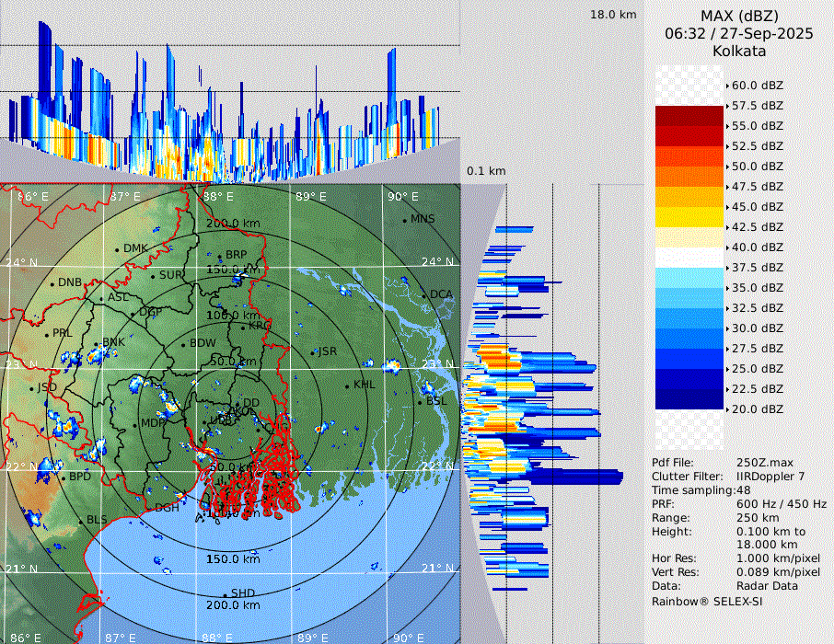Image resolution: width=834 pixels, height=644 pixels.
Task: Click the KHL station marker dot
Action: coord(347,385)
